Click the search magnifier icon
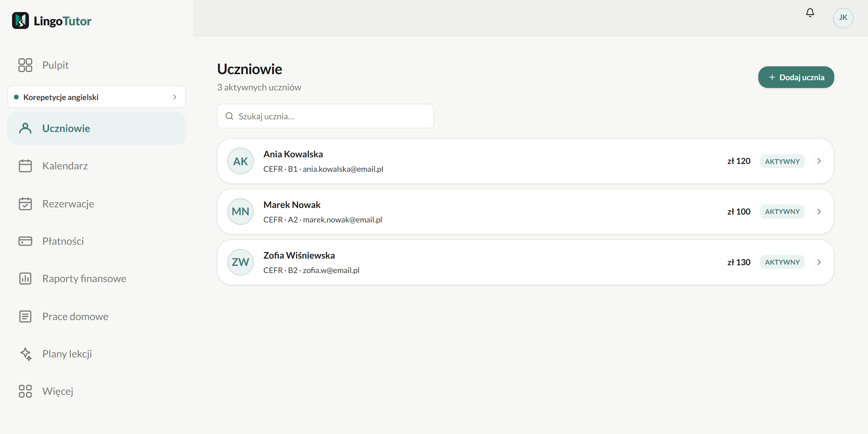The image size is (868, 434). click(229, 116)
